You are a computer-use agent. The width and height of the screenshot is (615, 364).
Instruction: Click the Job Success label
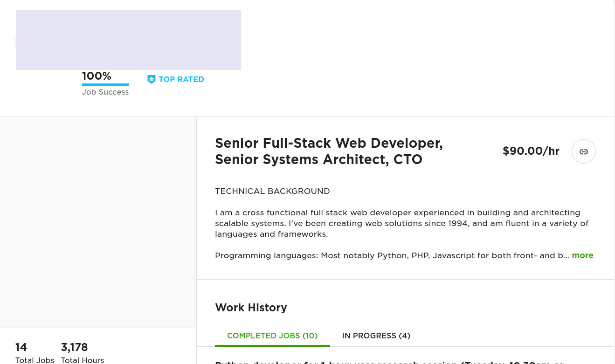tap(105, 92)
